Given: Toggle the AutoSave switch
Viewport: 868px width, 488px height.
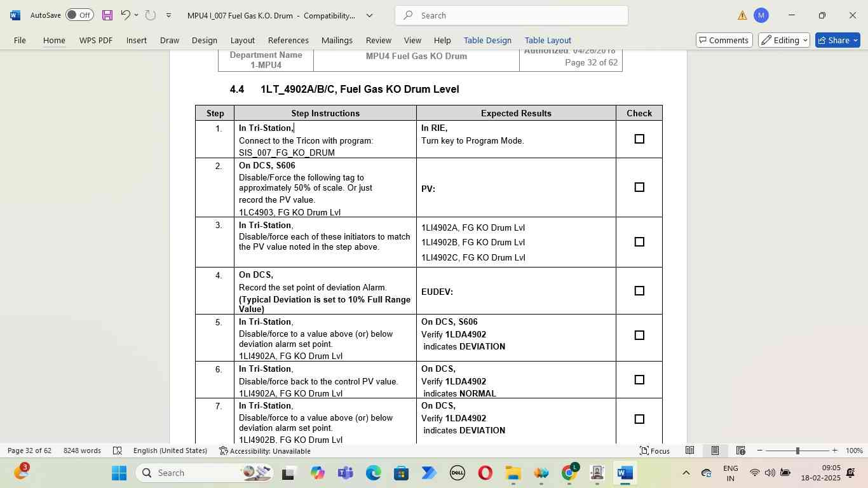Looking at the screenshot, I should [x=79, y=15].
